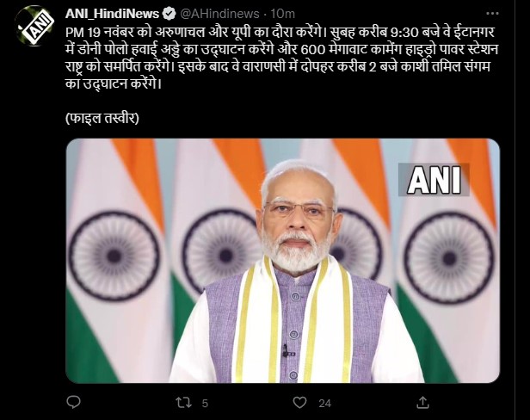Open the share upload-arrow icon
Viewport: 530px width, 420px height.
pos(422,402)
